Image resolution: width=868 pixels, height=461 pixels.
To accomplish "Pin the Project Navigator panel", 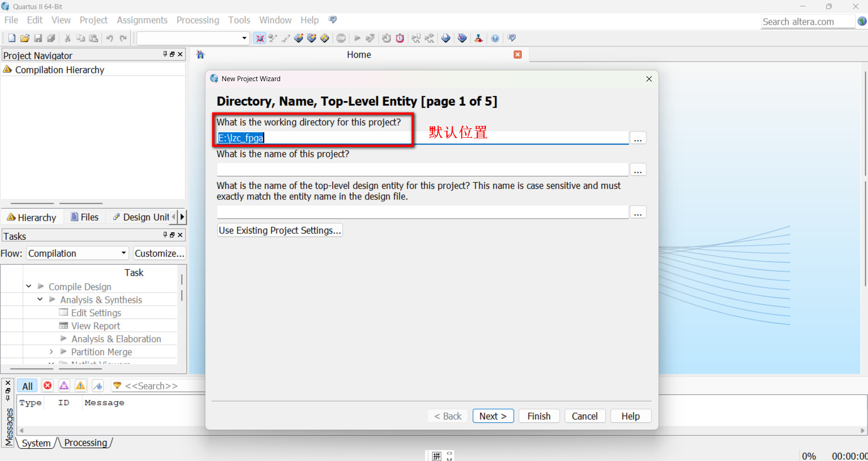I will [x=165, y=54].
